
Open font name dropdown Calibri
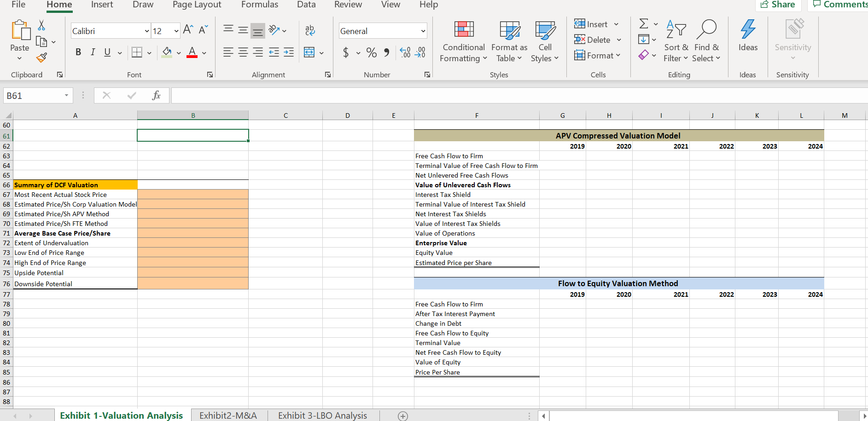[x=147, y=31]
